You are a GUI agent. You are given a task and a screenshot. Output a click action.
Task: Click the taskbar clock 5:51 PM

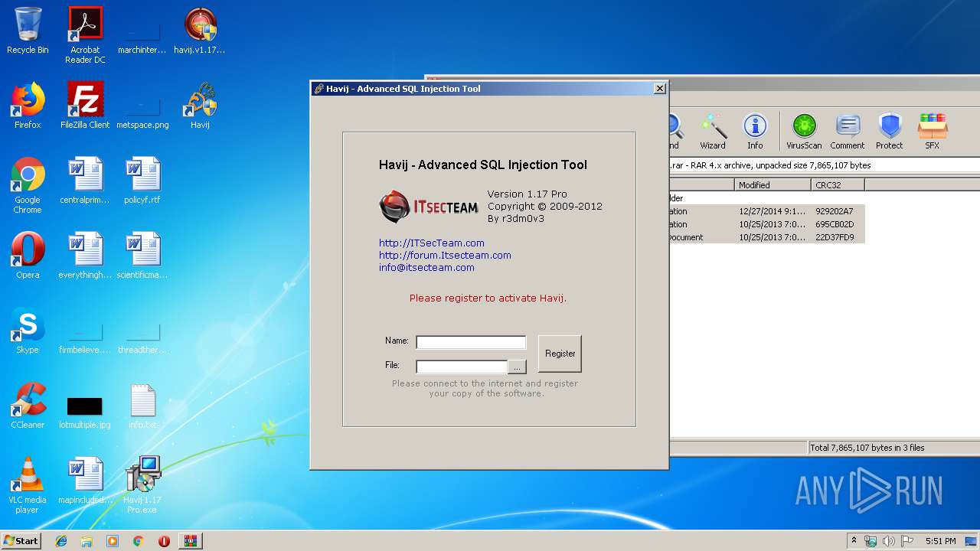point(940,541)
